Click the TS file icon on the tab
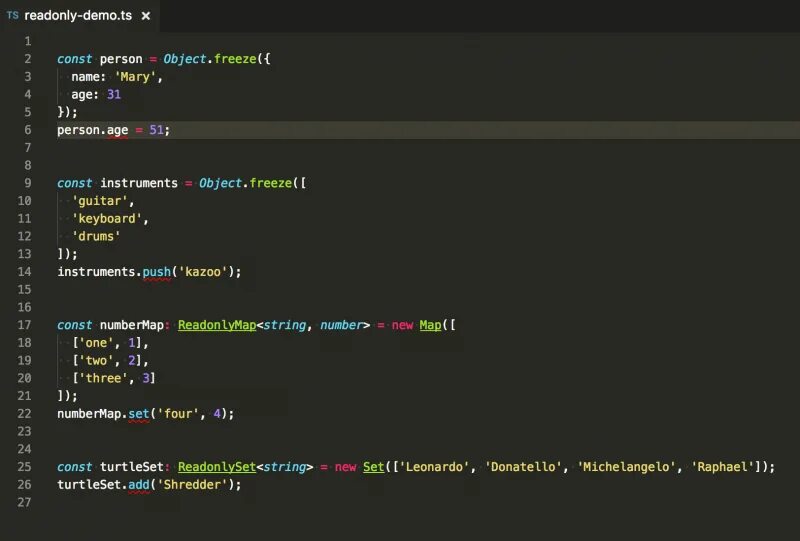 tap(13, 15)
